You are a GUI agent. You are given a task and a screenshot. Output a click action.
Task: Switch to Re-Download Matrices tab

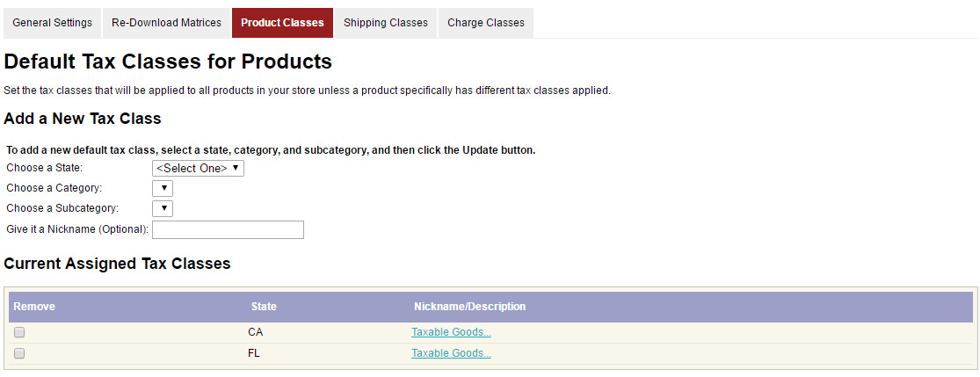167,23
